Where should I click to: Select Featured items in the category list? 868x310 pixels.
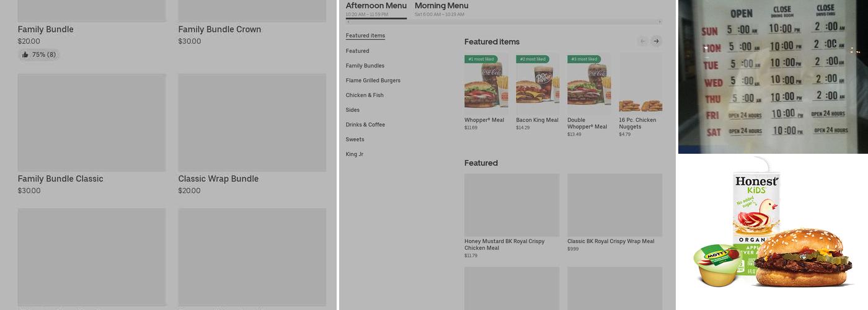pos(365,36)
